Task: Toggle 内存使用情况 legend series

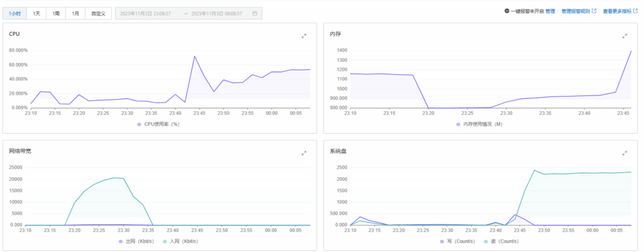Action: pyautogui.click(x=479, y=124)
